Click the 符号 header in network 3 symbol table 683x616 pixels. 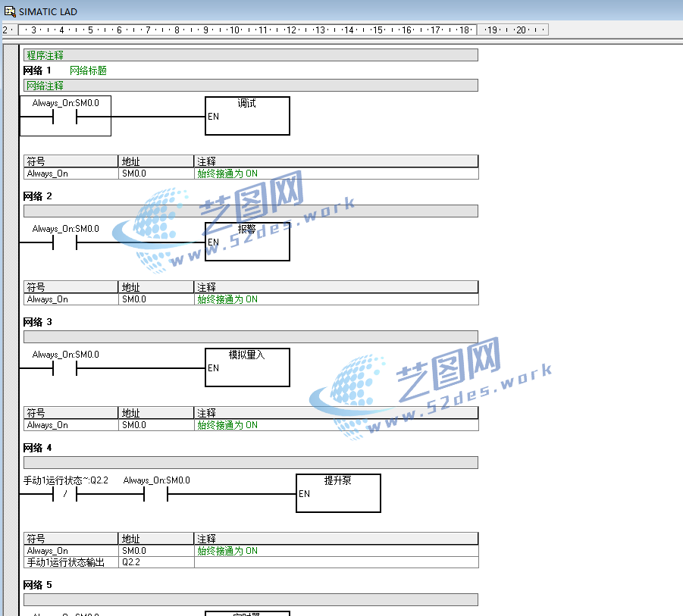pos(70,413)
